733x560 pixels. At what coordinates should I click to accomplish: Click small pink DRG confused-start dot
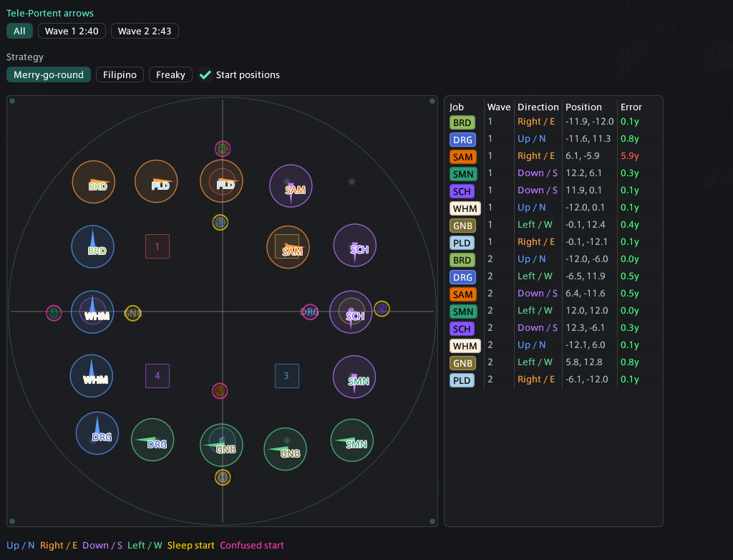tap(311, 312)
